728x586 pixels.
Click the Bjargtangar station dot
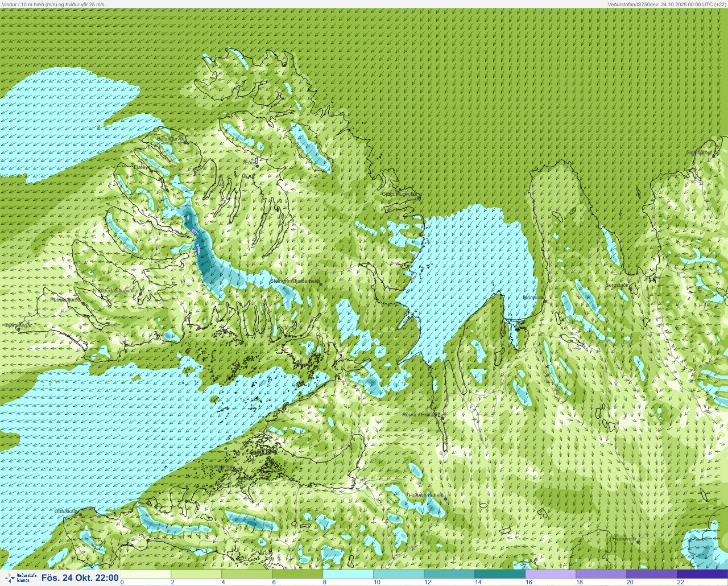[19, 329]
